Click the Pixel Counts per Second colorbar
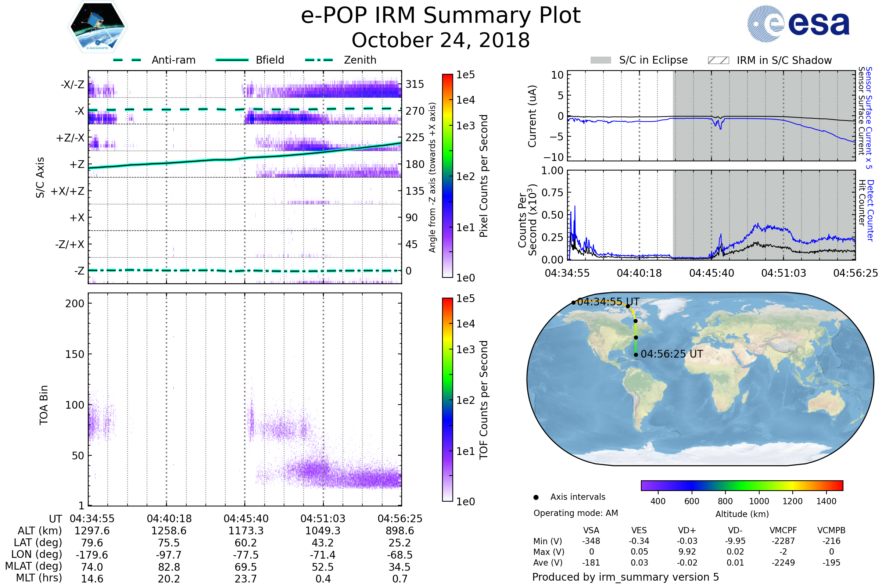 click(x=447, y=176)
